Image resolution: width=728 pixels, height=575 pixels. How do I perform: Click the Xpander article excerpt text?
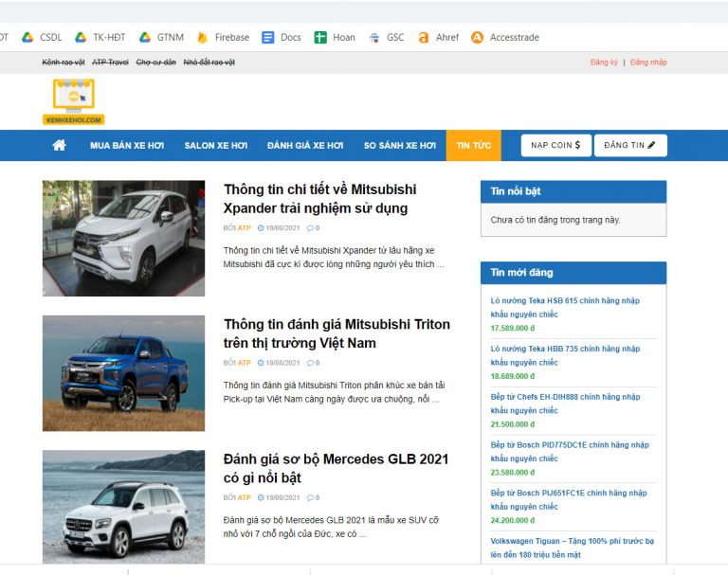(334, 257)
